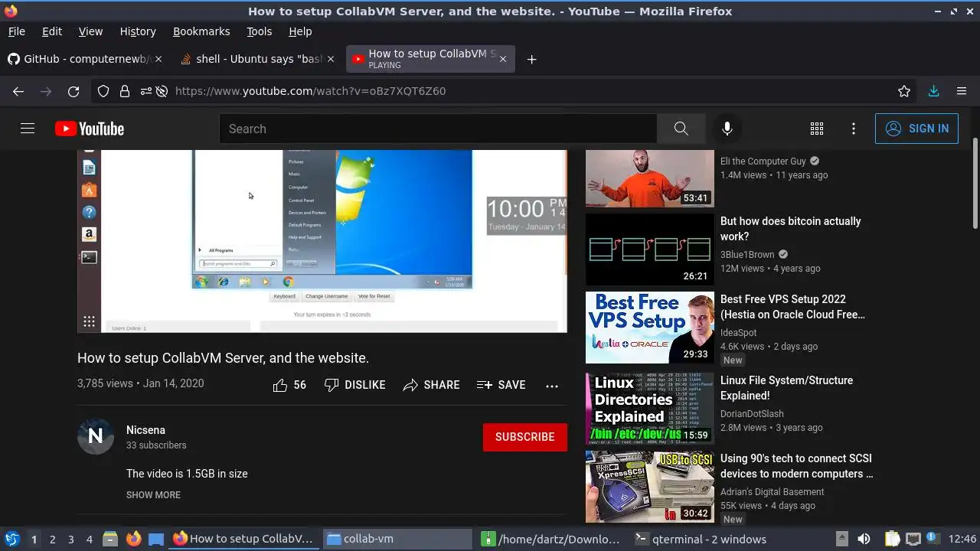Dislike the CollabVM video

(x=354, y=385)
